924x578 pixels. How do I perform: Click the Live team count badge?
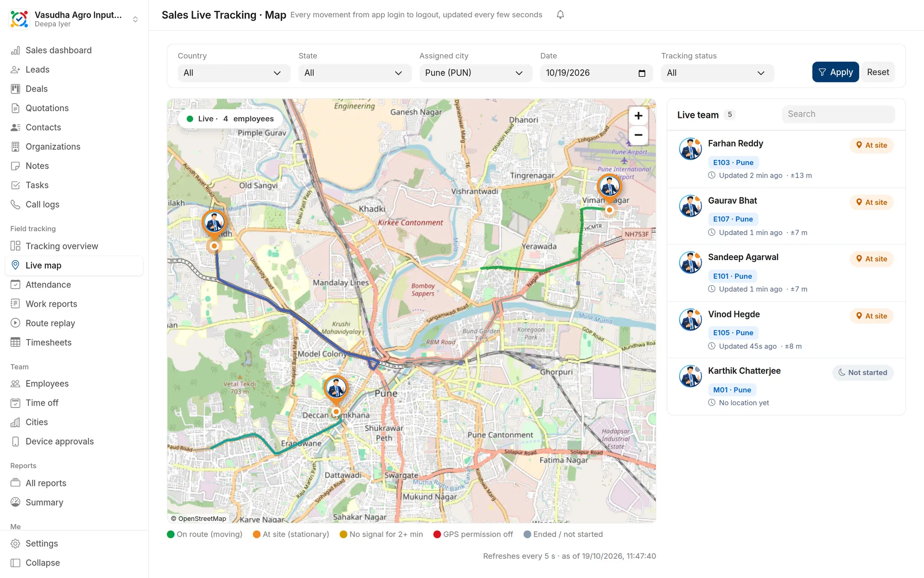click(x=730, y=115)
